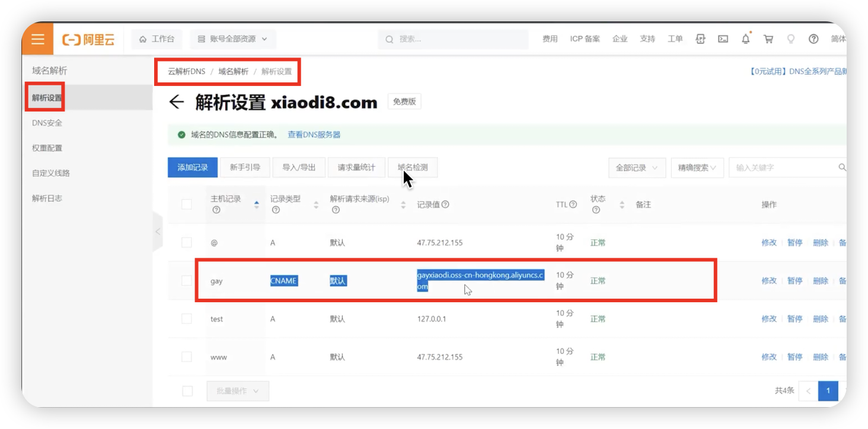Click 暂停 for the test record
This screenshot has width=868, height=429.
[794, 319]
